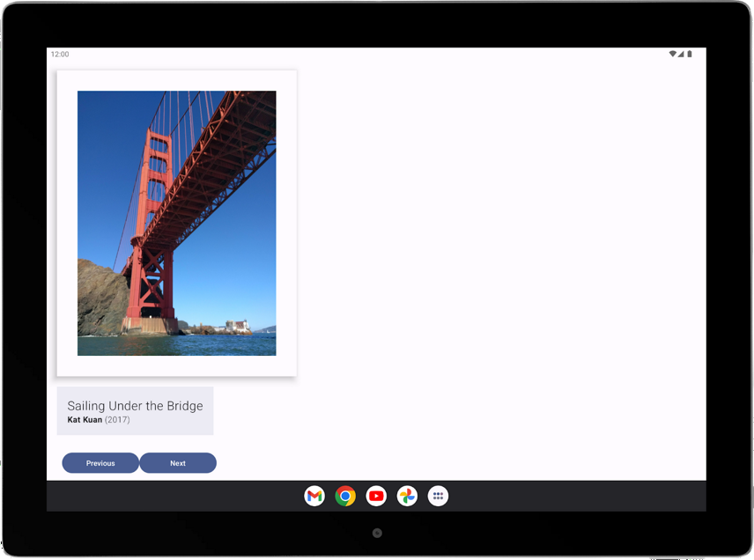This screenshot has height=560, width=754.
Task: Click the year (2017) in the caption
Action: [x=117, y=420]
